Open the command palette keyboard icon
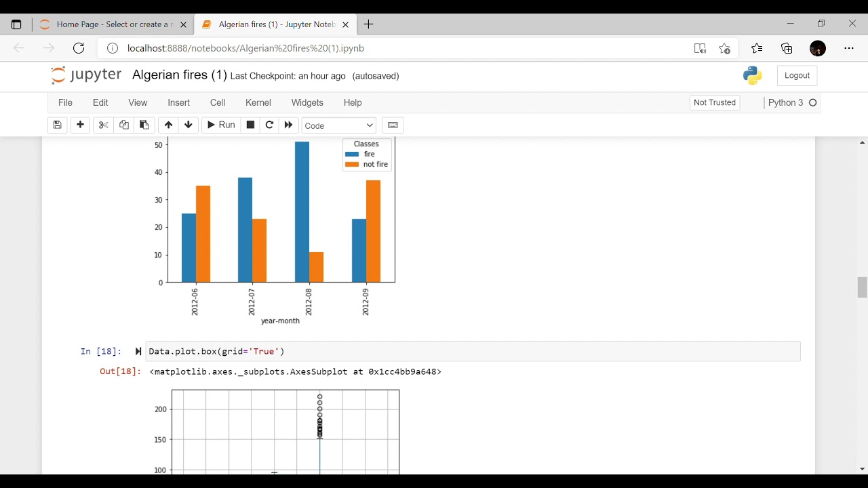 393,125
